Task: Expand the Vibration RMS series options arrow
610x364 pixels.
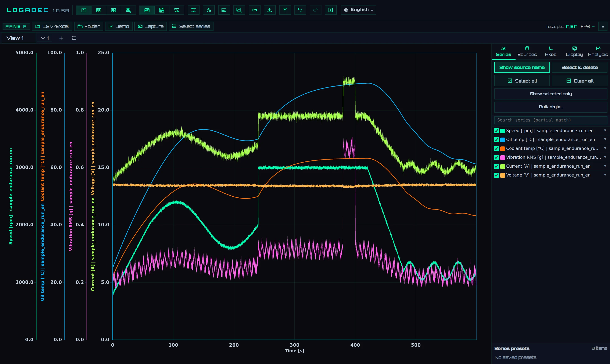Action: point(605,157)
